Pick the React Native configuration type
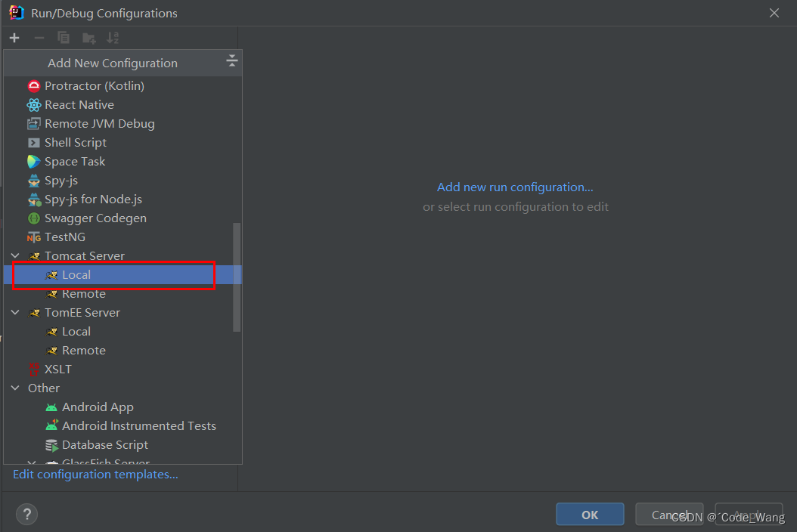Image resolution: width=797 pixels, height=532 pixels. pos(122,105)
